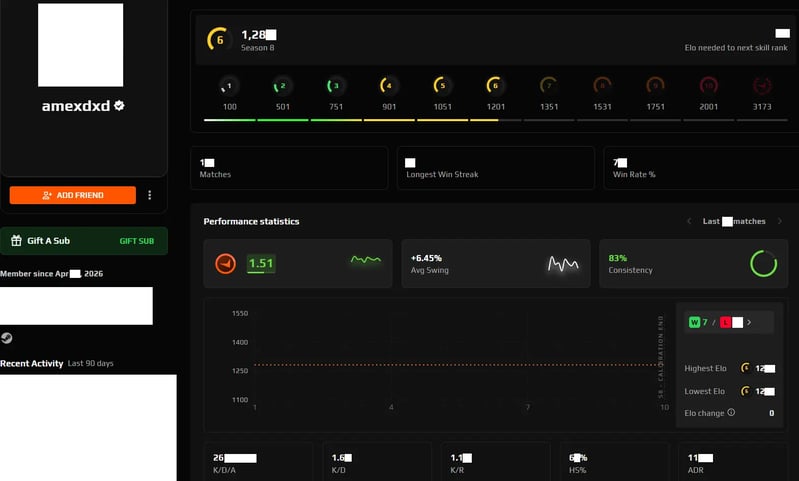Click the current level 6 badge icon
This screenshot has width=799, height=481.
[x=218, y=39]
